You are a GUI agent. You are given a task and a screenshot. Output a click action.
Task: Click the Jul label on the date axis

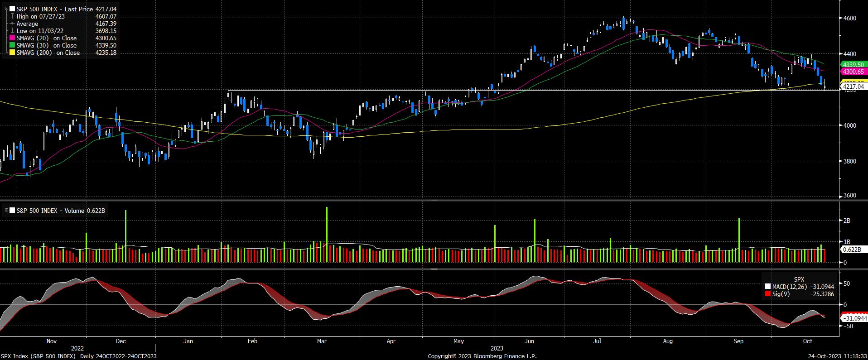[x=597, y=341]
